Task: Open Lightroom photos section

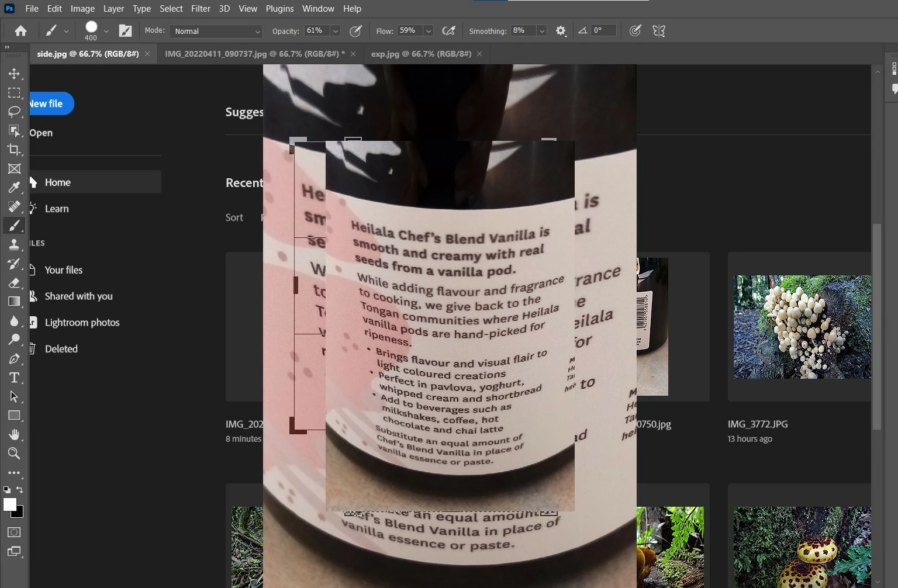Action: (x=82, y=323)
